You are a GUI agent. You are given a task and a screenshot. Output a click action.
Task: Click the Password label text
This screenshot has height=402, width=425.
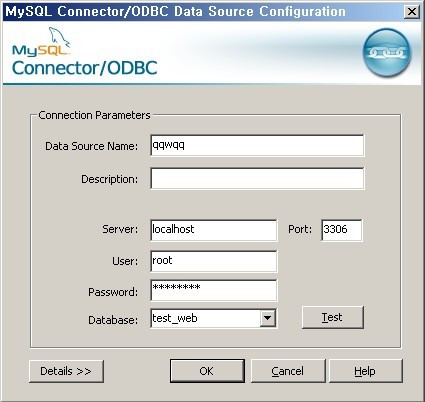point(113,292)
